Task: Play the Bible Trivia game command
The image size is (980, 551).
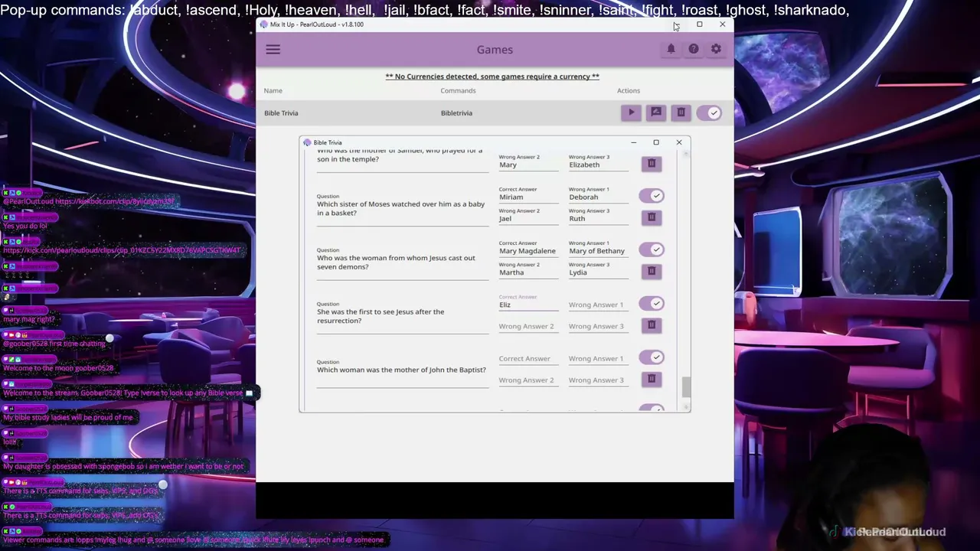Action: click(x=631, y=112)
